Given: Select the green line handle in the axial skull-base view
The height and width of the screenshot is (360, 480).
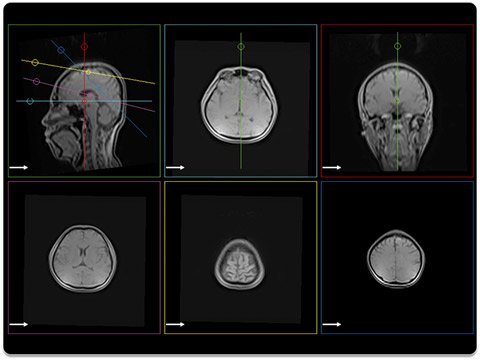Looking at the screenshot, I should coord(241,47).
